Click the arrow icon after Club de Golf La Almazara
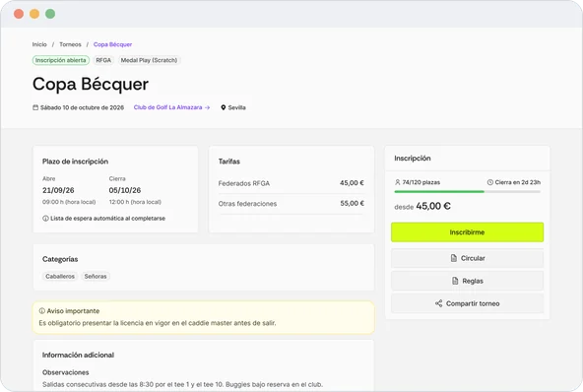583x392 pixels. pyautogui.click(x=208, y=107)
